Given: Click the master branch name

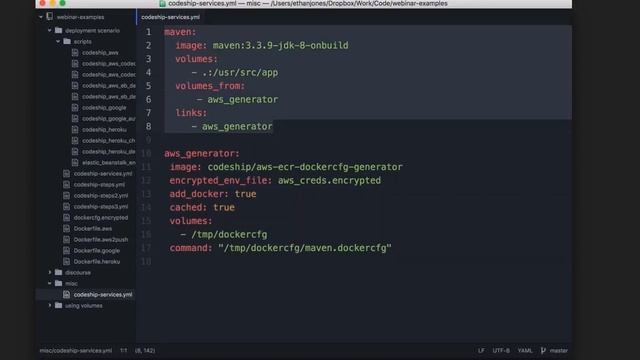Looking at the screenshot, I should [558, 351].
